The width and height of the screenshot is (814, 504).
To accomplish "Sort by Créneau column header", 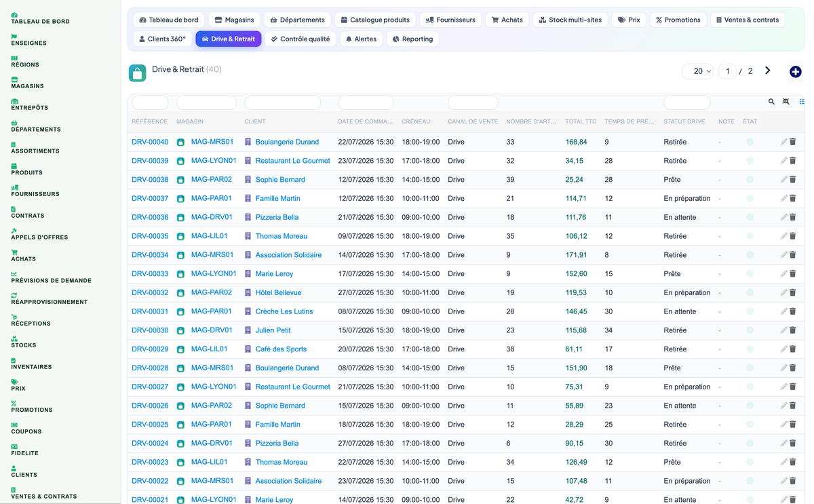I will [x=416, y=121].
